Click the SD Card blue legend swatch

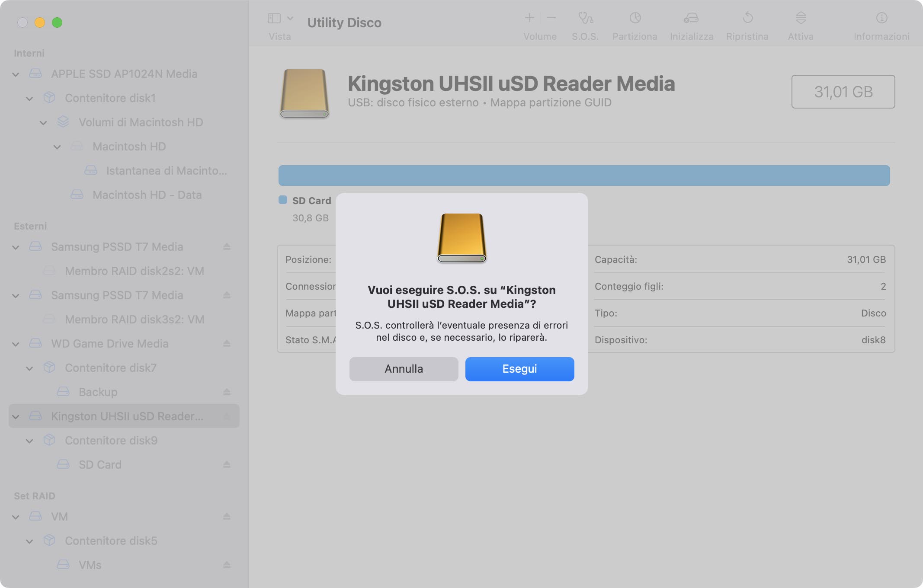(x=283, y=200)
